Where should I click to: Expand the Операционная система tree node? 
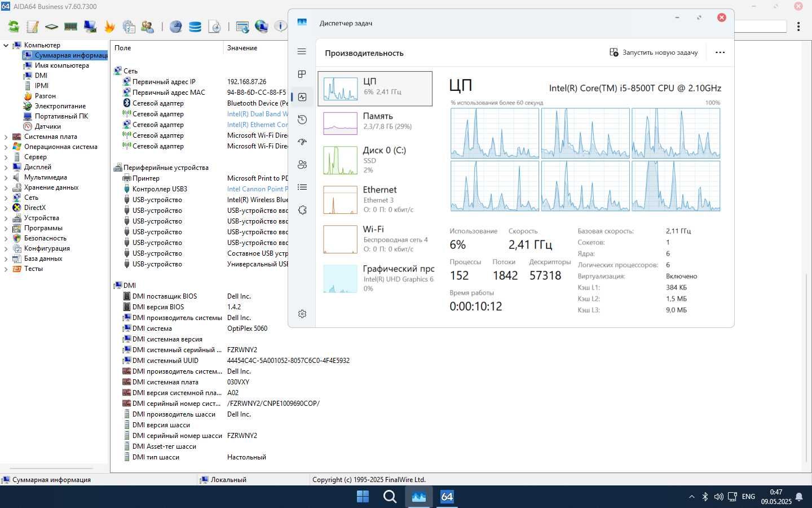[6, 147]
